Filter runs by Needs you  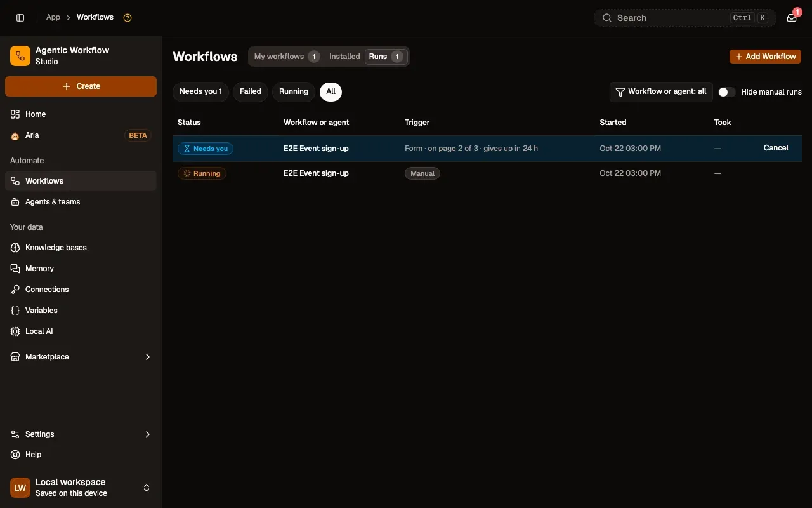(x=200, y=91)
